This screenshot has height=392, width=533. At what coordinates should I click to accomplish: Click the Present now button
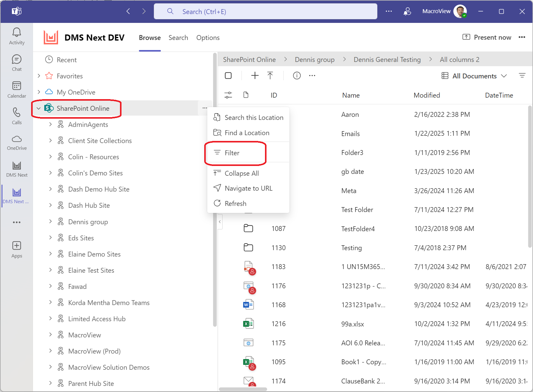[x=487, y=37]
